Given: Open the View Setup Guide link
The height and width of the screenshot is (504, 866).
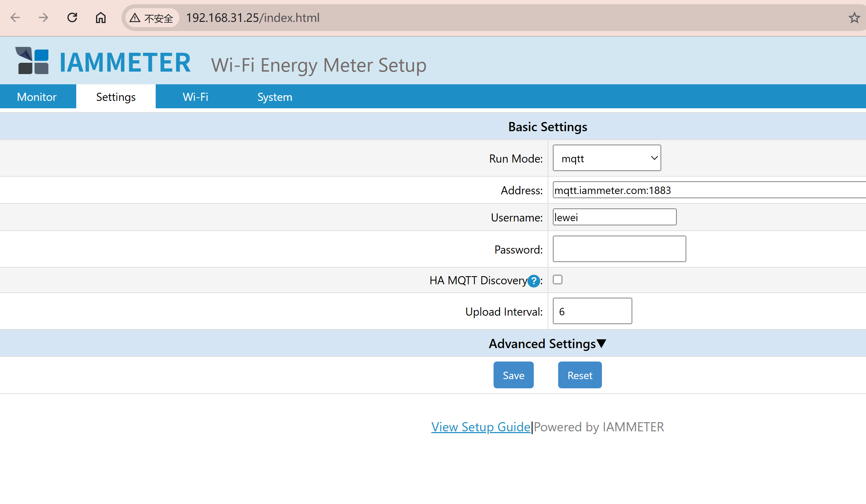Looking at the screenshot, I should point(481,427).
